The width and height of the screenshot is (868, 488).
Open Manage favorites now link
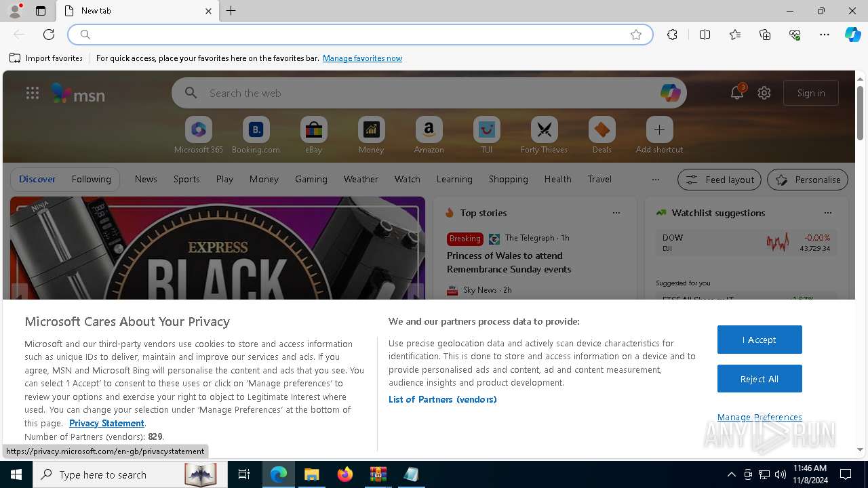pyautogui.click(x=362, y=58)
